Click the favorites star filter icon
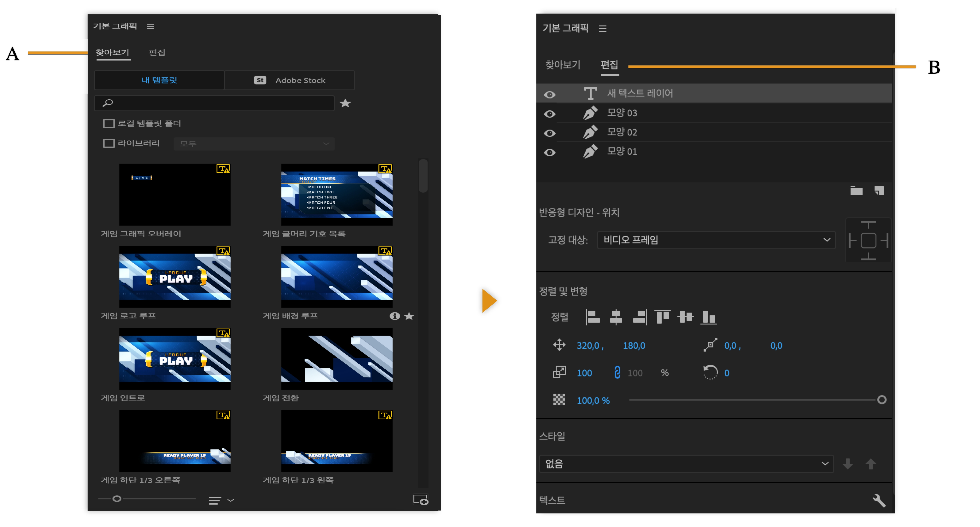The image size is (980, 527). [x=345, y=103]
